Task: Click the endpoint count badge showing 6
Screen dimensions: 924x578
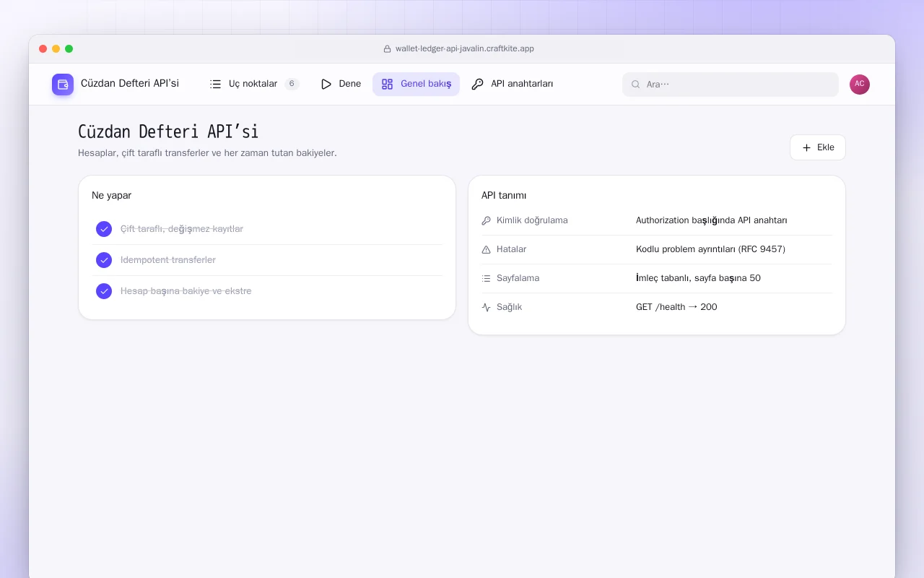Action: pos(292,84)
